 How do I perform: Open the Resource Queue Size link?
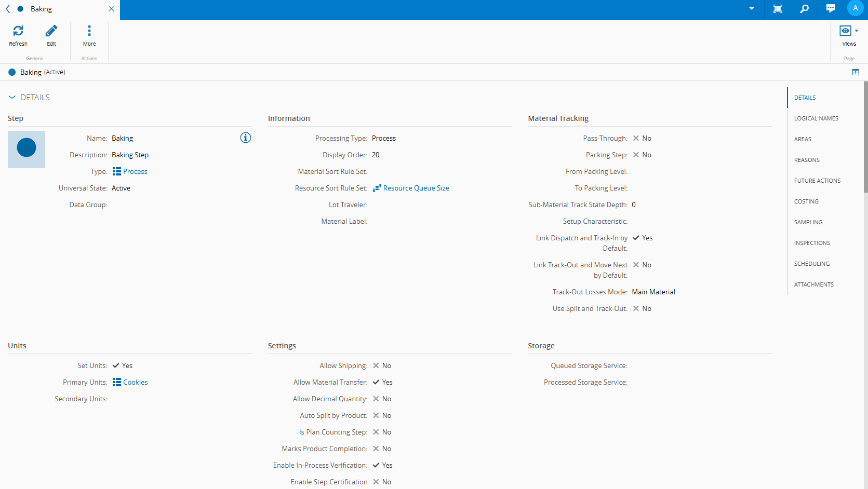[x=416, y=188]
